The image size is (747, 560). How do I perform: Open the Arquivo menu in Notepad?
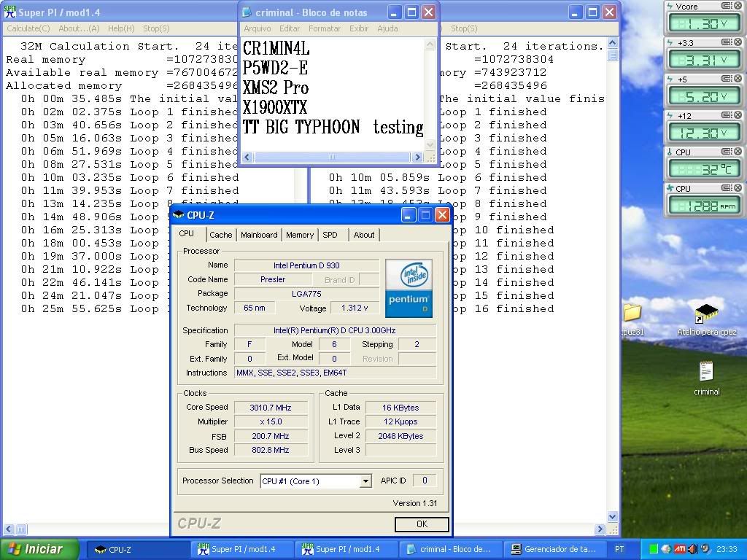point(258,28)
